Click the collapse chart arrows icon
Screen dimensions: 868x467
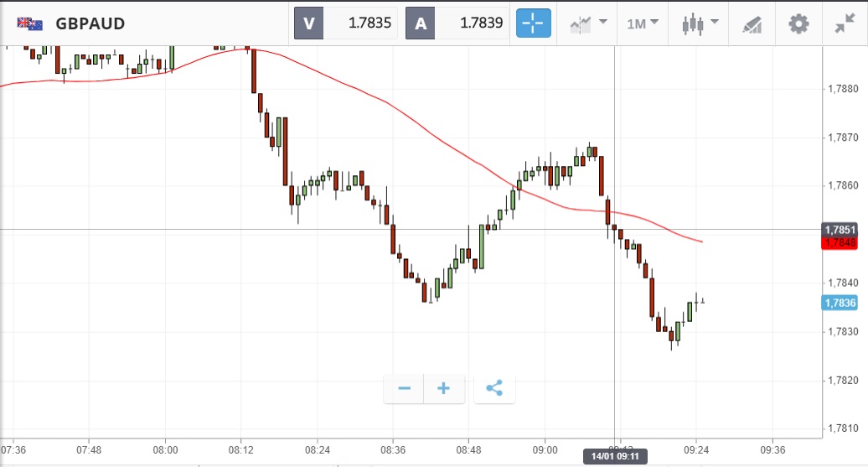845,23
